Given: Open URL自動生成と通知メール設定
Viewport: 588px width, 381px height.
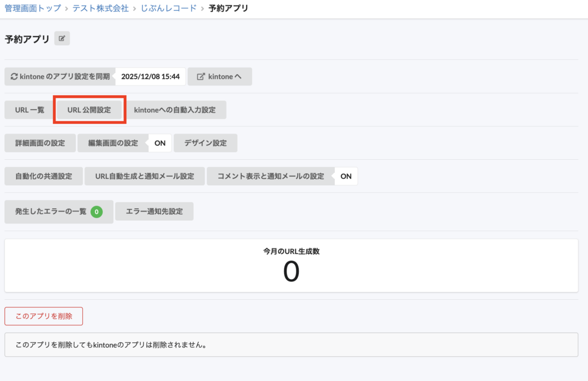Looking at the screenshot, I should tap(144, 176).
